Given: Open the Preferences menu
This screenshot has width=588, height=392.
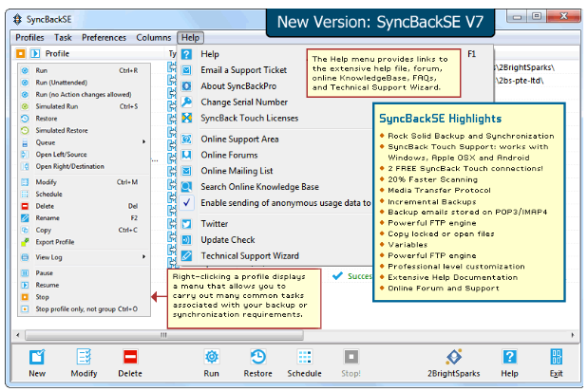Looking at the screenshot, I should coord(104,37).
